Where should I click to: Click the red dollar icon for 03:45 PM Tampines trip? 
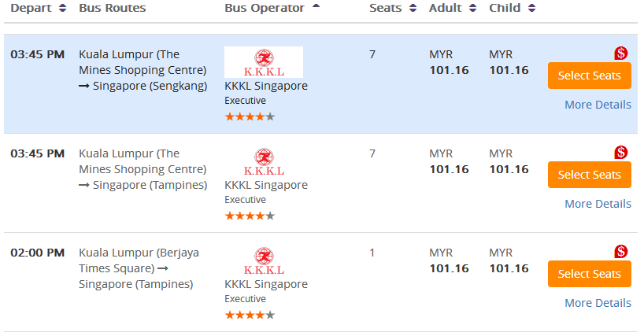(621, 153)
